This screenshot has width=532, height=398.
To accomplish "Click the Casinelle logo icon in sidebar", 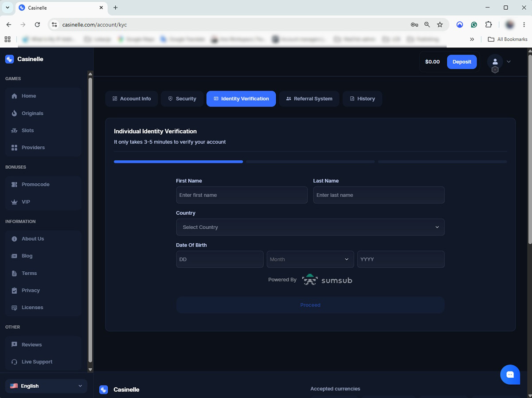I will [9, 59].
